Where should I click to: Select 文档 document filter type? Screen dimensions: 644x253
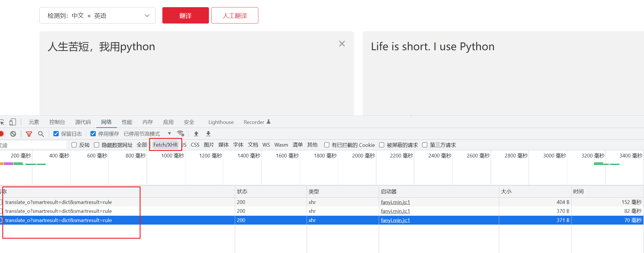(x=253, y=145)
